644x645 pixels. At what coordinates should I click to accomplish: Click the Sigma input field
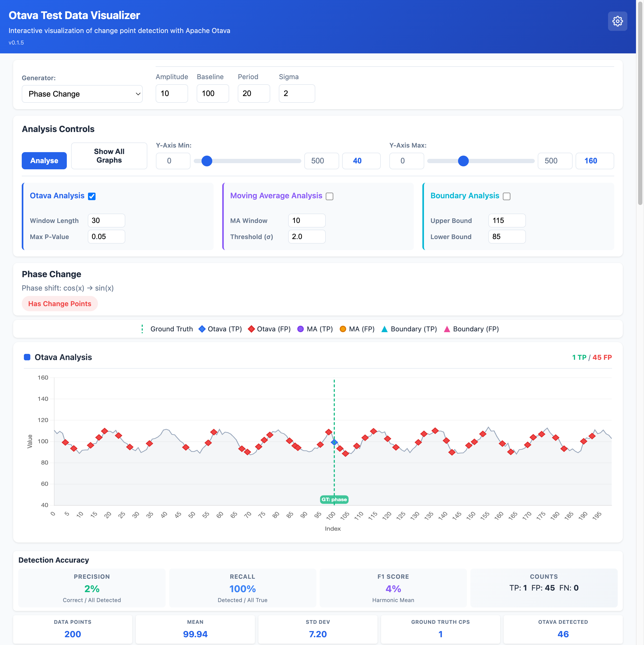coord(297,93)
